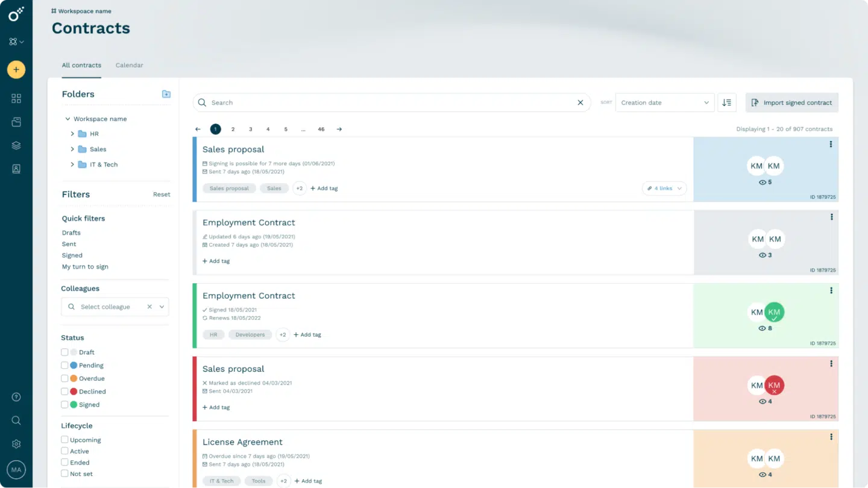Viewport: 868px width, 488px height.
Task: Check the Draft status checkbox
Action: [64, 352]
